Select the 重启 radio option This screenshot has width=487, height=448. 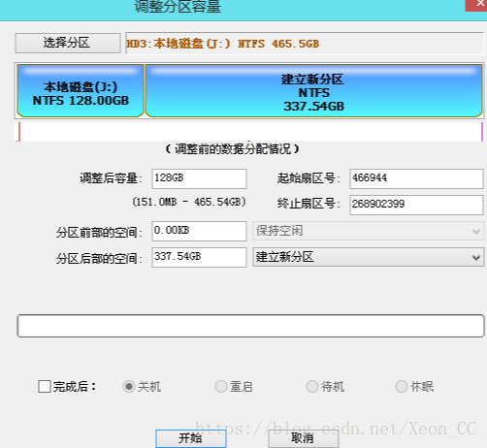coord(221,386)
